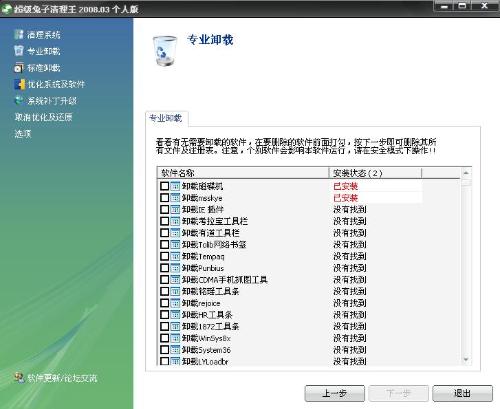500x409 pixels.
Task: Click the icon beside 卸载Punbius
Action: (175, 268)
